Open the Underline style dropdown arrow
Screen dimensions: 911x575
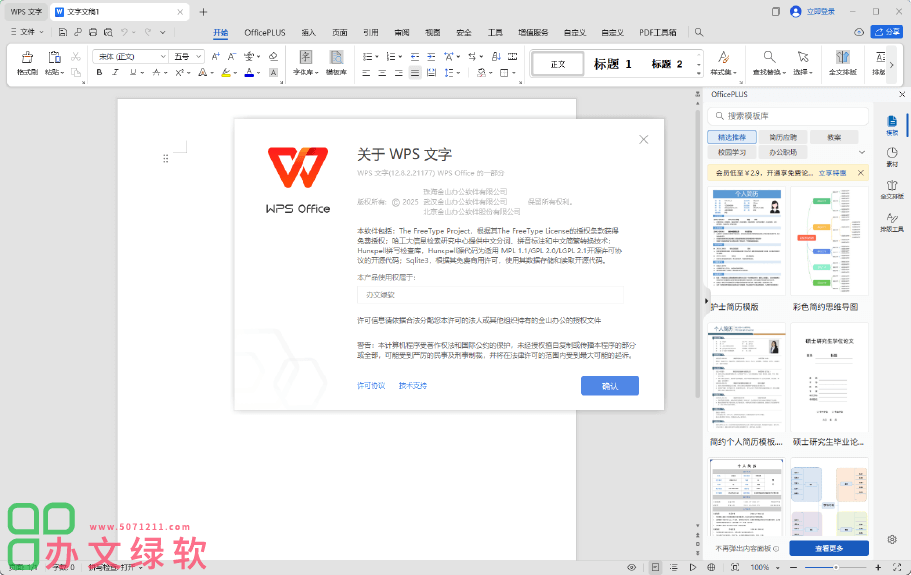pos(142,73)
